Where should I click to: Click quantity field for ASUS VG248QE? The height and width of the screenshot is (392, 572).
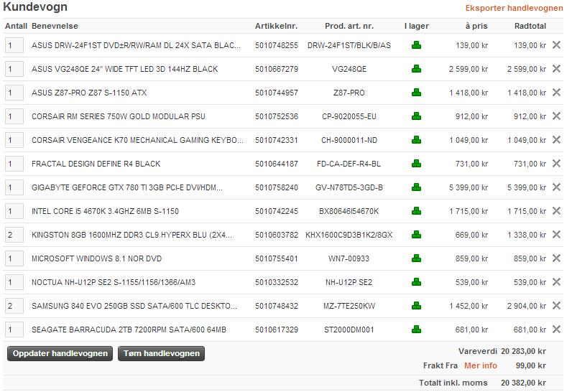tap(14, 69)
